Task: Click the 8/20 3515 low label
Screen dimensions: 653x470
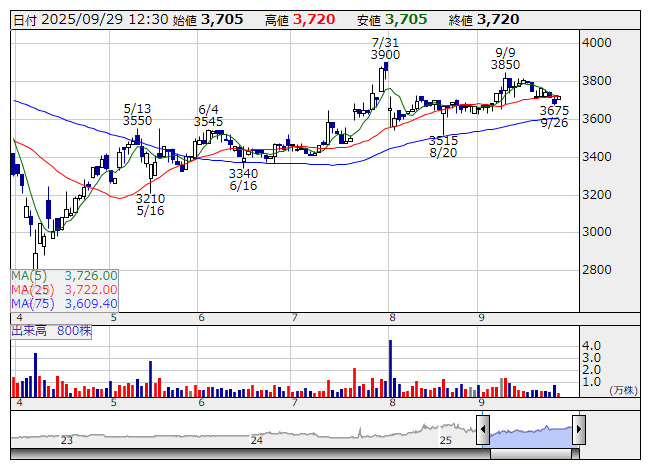Action: (x=443, y=147)
